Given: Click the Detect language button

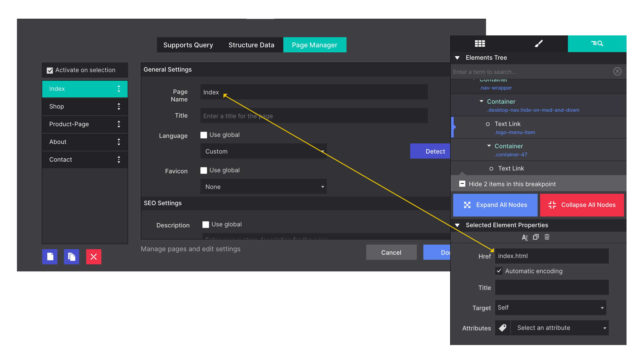Looking at the screenshot, I should 430,151.
